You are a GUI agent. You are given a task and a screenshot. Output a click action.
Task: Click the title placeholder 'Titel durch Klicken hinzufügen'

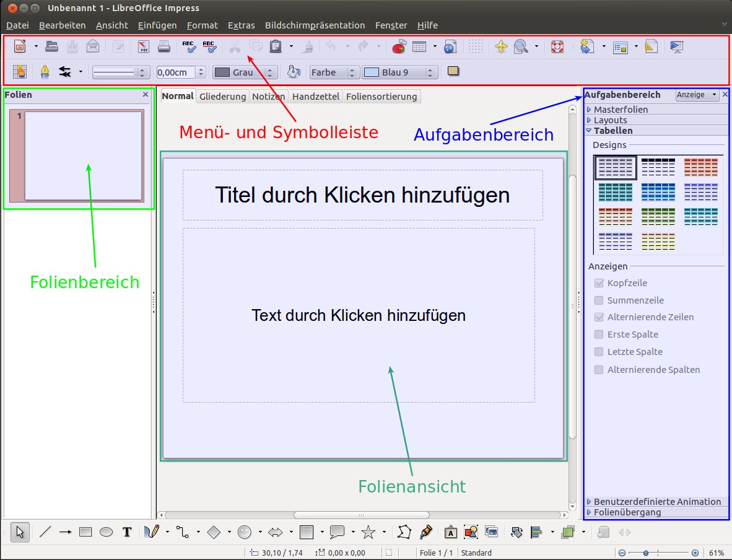(x=362, y=195)
